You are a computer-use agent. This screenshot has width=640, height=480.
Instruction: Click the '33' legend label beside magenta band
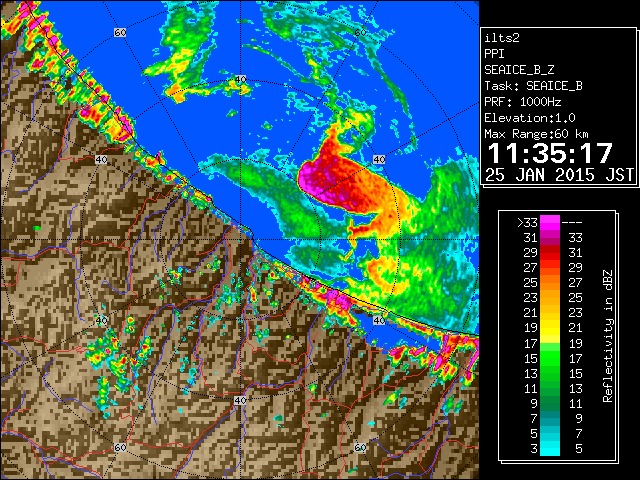[575, 238]
